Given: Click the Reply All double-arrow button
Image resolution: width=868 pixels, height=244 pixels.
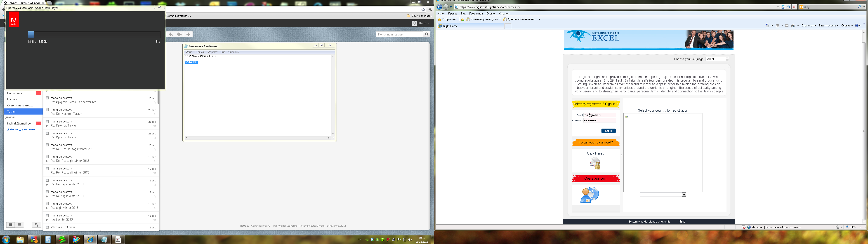Looking at the screenshot, I should [180, 34].
